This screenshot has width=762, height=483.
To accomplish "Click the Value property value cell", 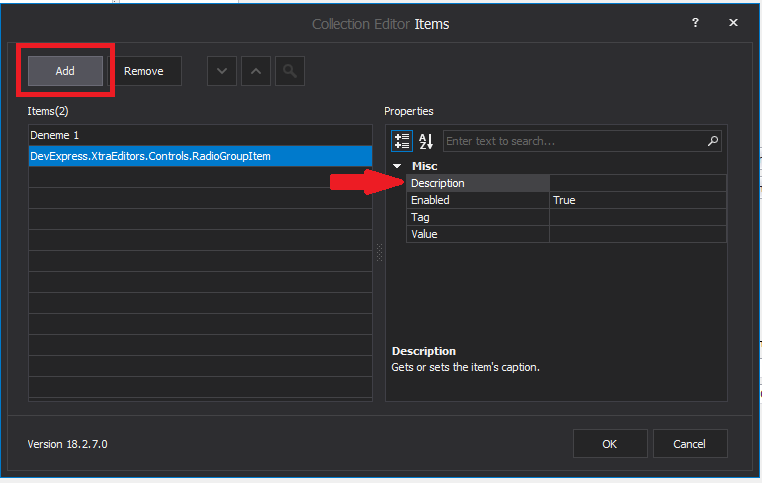I will tap(637, 234).
